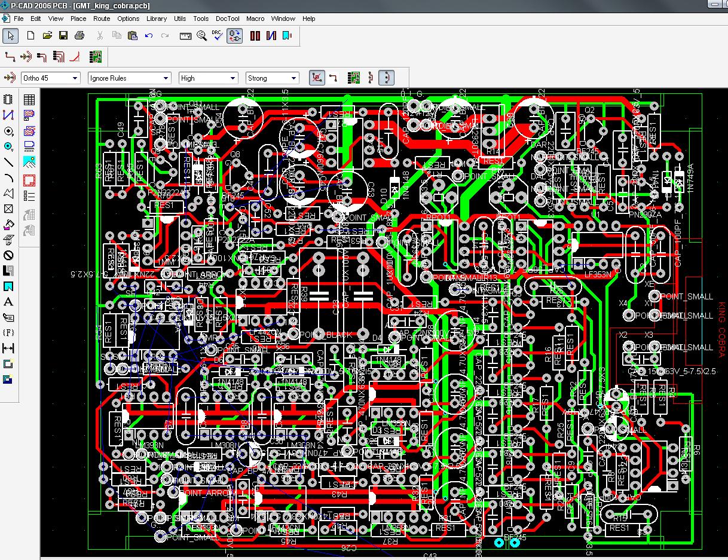
Task: Open the DocTool menu
Action: pos(227,19)
